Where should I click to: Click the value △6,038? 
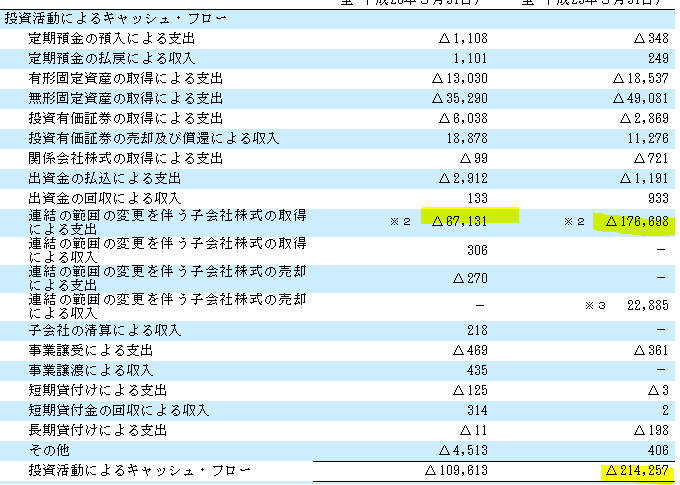(x=463, y=118)
